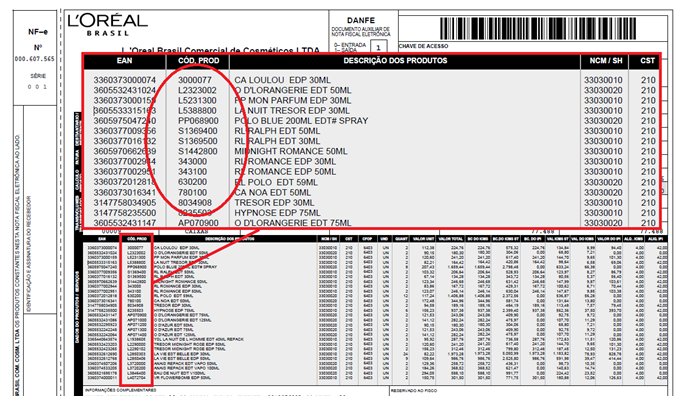Click description LA NUIT TRESOR EDP 30ML
Screen dimensions: 681x396
(x=292, y=111)
